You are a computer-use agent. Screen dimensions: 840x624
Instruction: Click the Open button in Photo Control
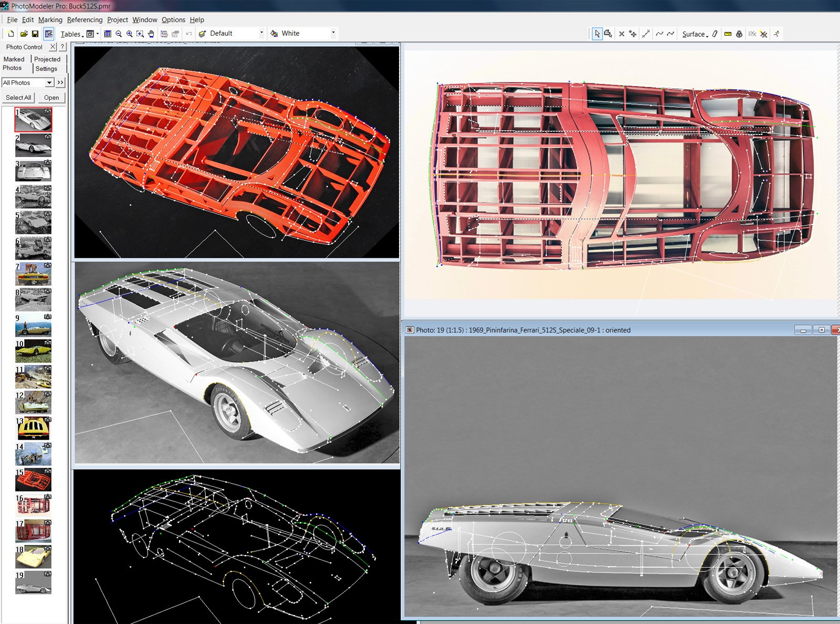(x=51, y=98)
